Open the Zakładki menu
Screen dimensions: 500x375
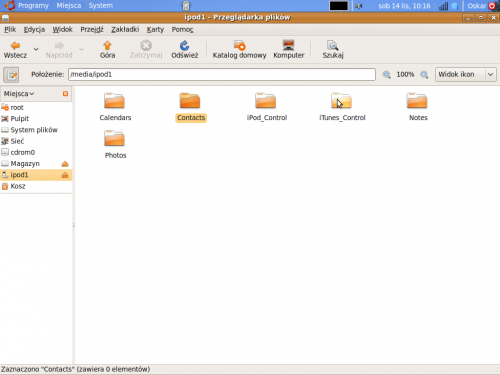coord(125,30)
